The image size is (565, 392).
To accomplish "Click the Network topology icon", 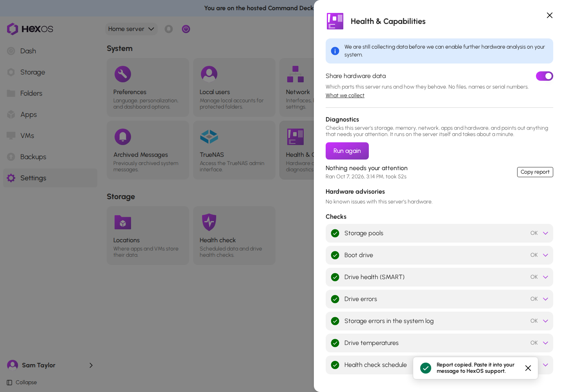I will point(295,74).
